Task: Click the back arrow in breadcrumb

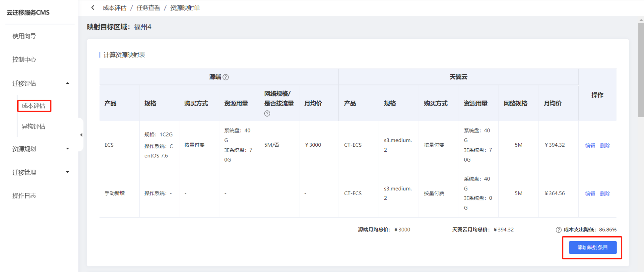Action: click(x=93, y=8)
